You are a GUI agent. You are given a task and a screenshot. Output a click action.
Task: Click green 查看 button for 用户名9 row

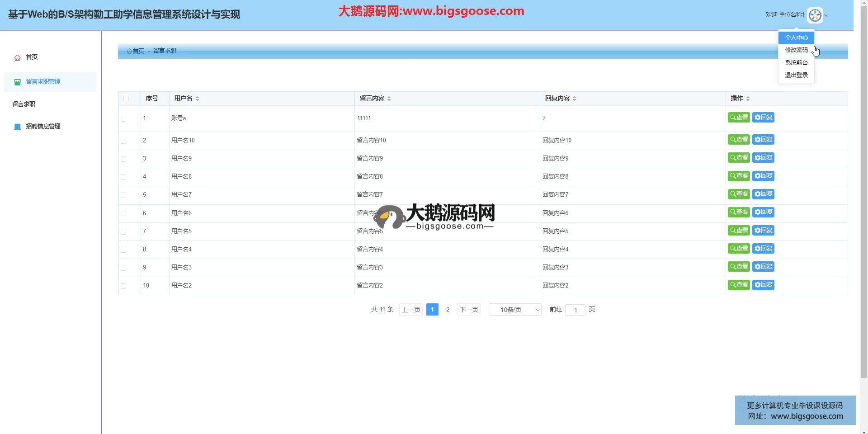(x=739, y=158)
